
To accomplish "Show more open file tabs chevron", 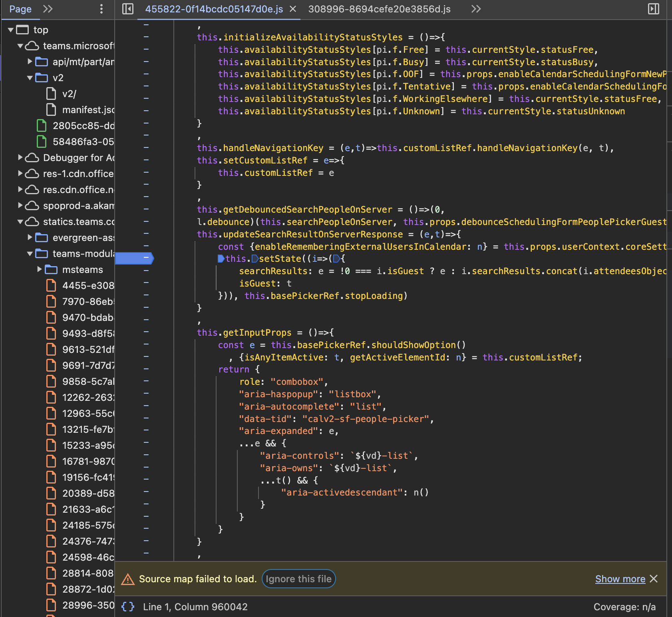I will (x=476, y=9).
